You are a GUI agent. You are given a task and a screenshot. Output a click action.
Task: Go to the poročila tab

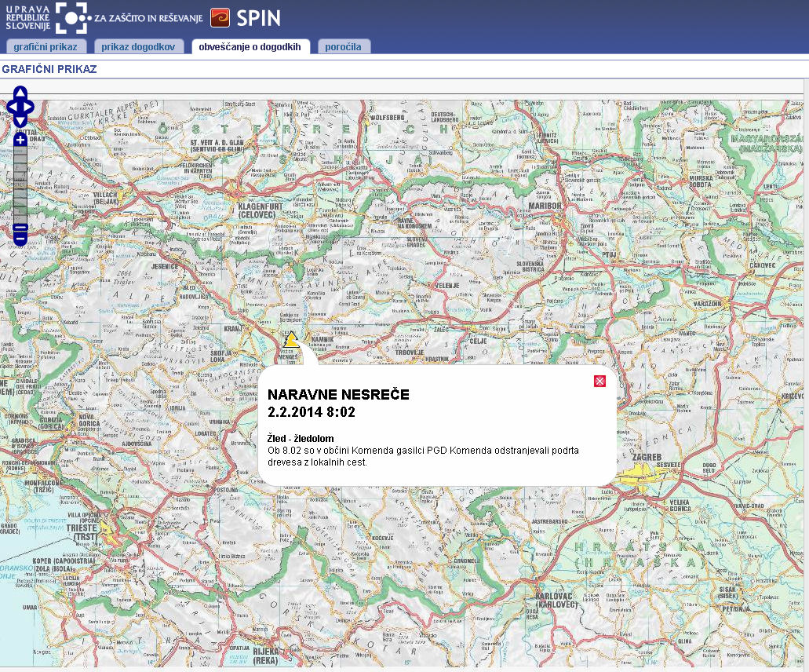tap(343, 46)
